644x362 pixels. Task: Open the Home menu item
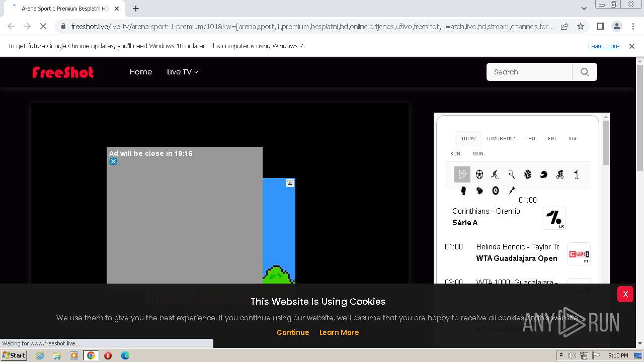tap(141, 72)
